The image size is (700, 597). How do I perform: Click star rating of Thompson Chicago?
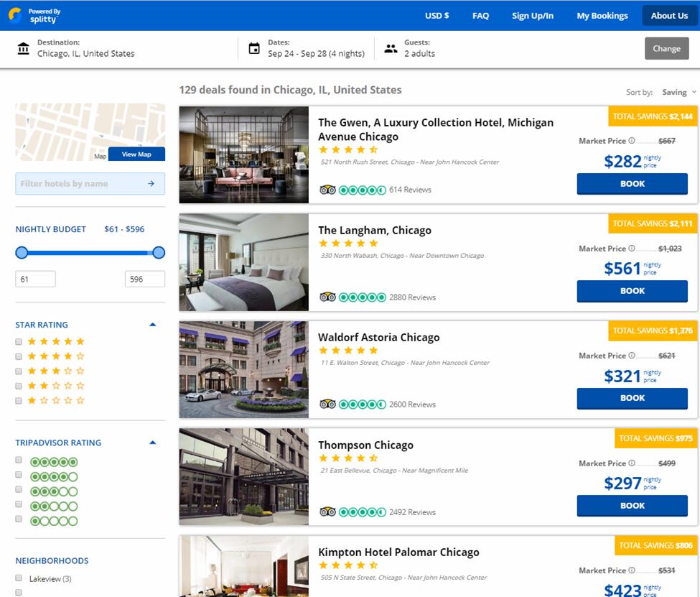pos(349,458)
